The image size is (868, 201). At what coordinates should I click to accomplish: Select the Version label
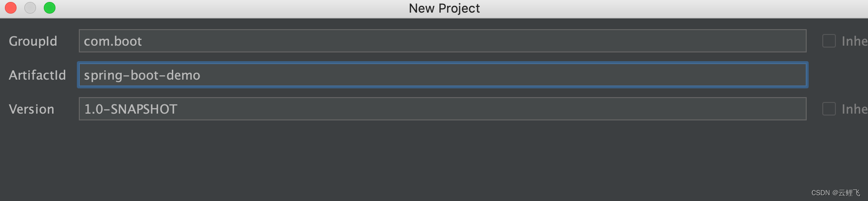tap(32, 109)
